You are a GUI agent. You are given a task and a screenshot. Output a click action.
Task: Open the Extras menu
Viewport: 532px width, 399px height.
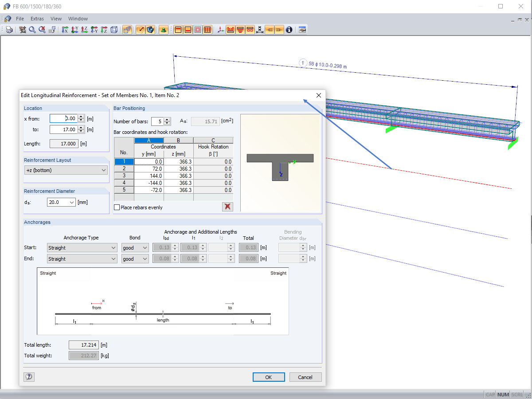(x=37, y=19)
